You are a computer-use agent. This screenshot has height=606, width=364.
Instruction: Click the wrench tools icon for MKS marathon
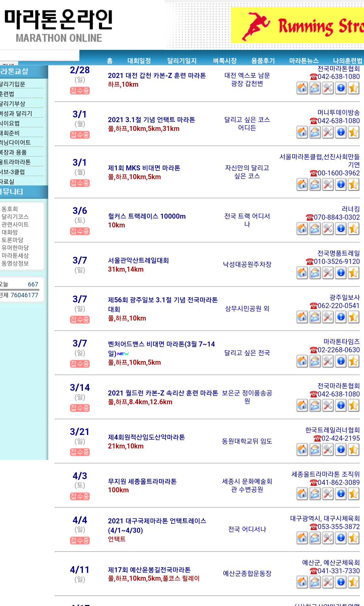(x=328, y=185)
